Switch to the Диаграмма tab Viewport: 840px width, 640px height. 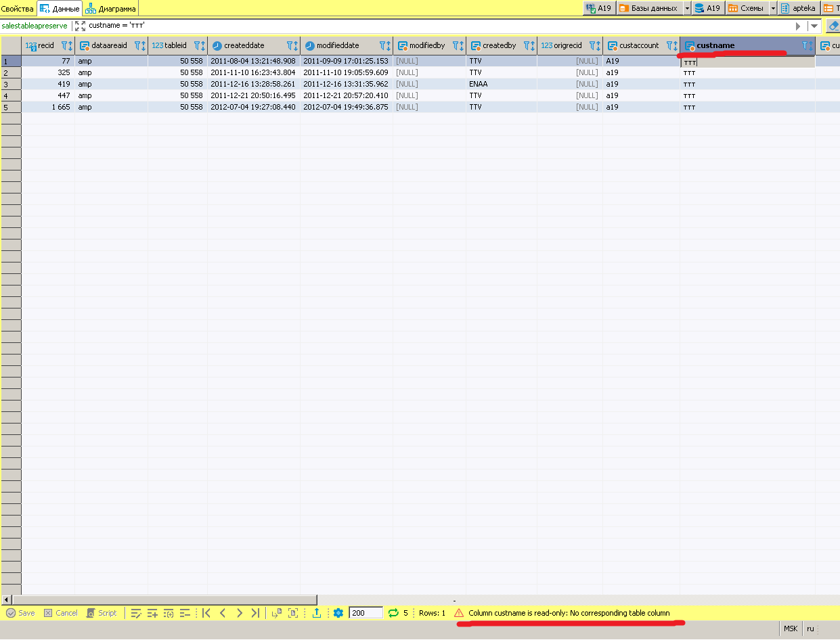tap(110, 7)
